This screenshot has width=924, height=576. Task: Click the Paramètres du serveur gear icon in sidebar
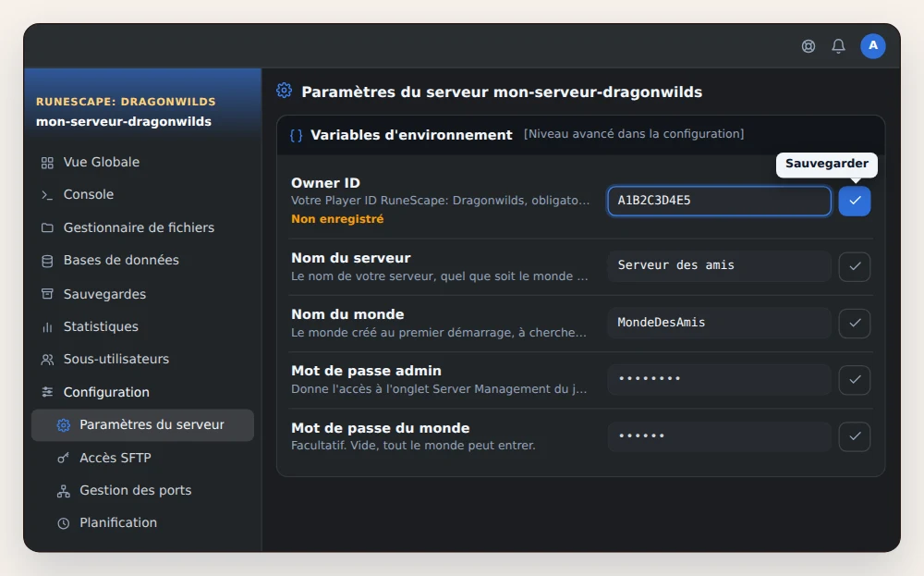64,425
